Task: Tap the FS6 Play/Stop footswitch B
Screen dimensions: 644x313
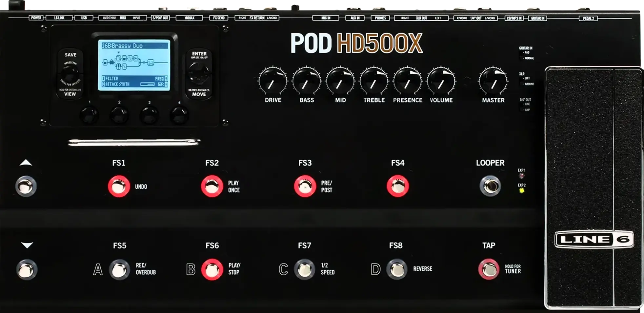Action: tap(212, 269)
